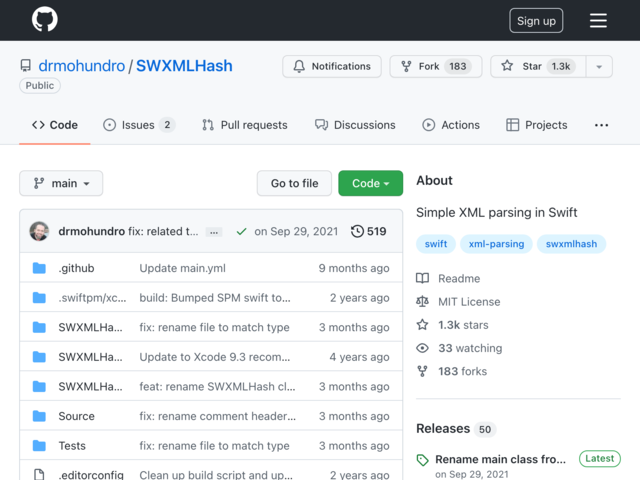Open the Source folder
Screen dimensions: 640x480
76,416
